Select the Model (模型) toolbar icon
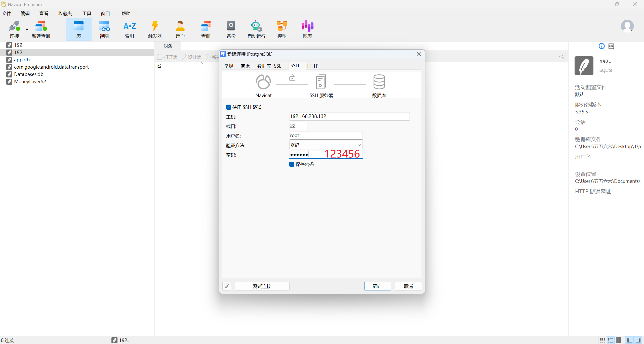The width and height of the screenshot is (644, 344). point(282,29)
